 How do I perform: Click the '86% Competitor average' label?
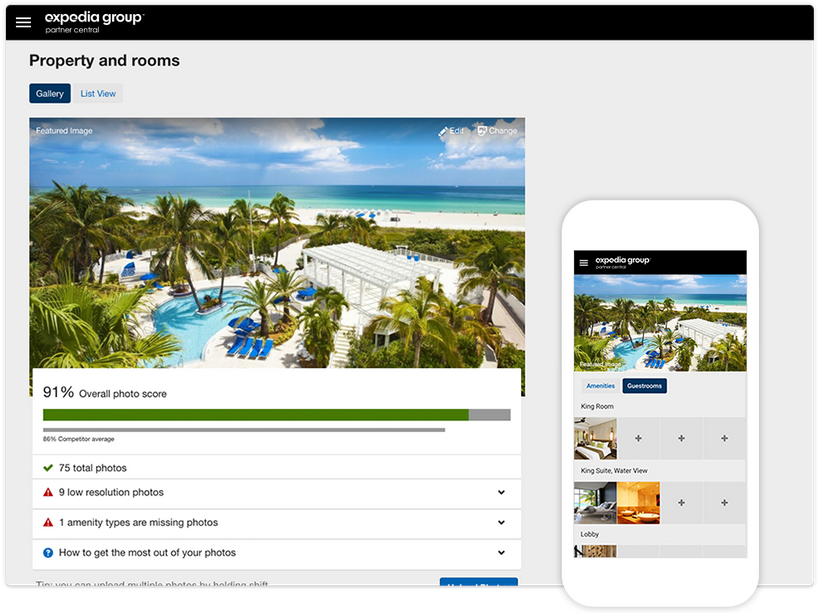coord(78,439)
